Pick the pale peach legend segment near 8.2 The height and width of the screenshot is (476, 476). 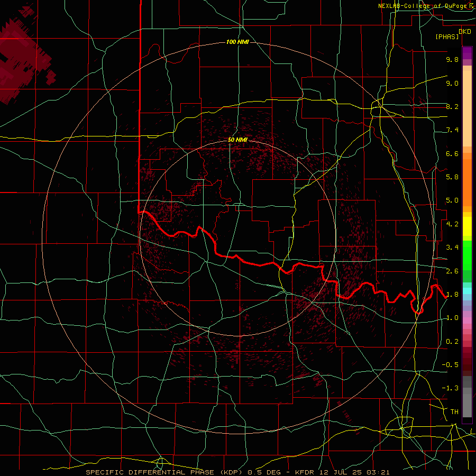pyautogui.click(x=467, y=108)
